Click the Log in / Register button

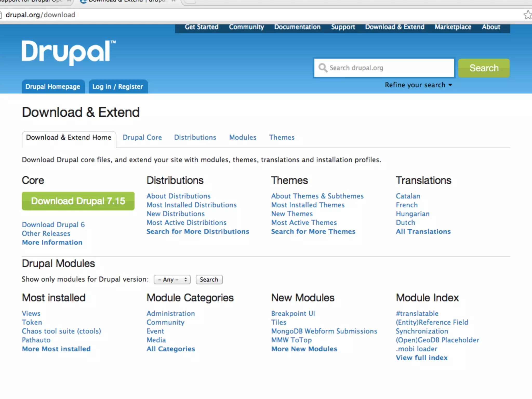click(x=118, y=87)
